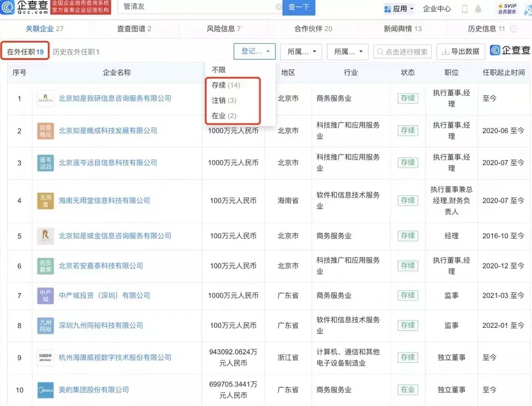Click the 遥岑远目 company logo

pyautogui.click(x=45, y=163)
